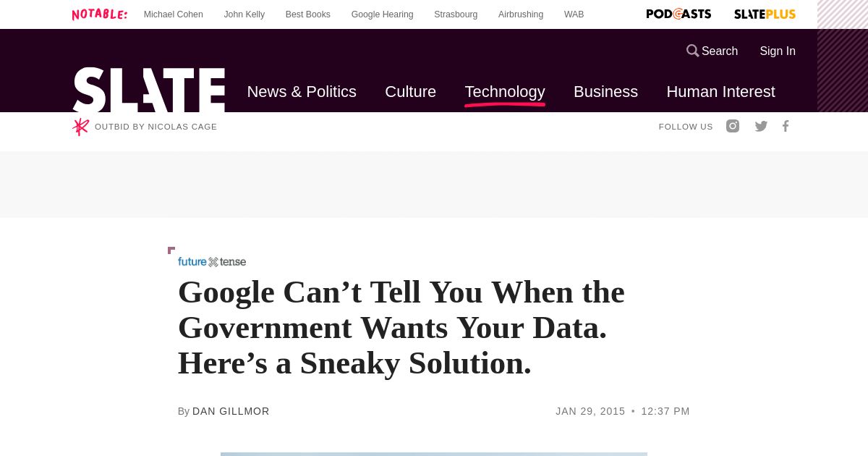Open Slate's Instagram page icon
Image resolution: width=868 pixels, height=456 pixels.
click(733, 126)
